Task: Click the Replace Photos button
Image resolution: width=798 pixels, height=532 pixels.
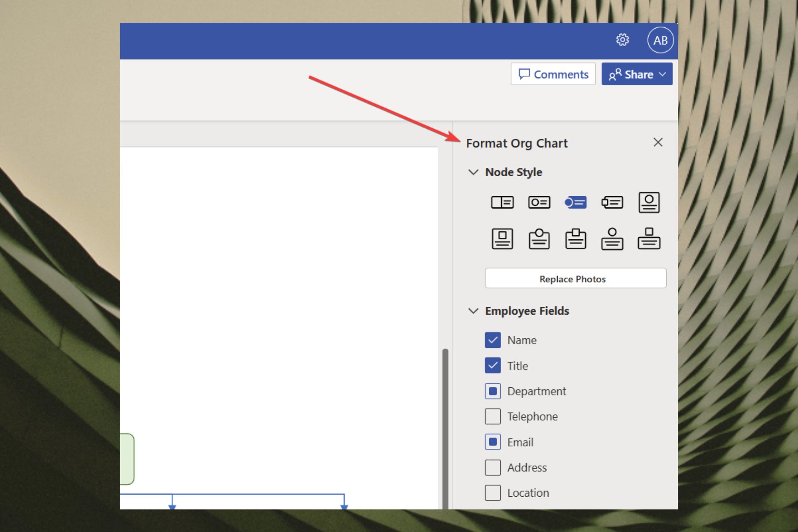Action: pos(575,278)
